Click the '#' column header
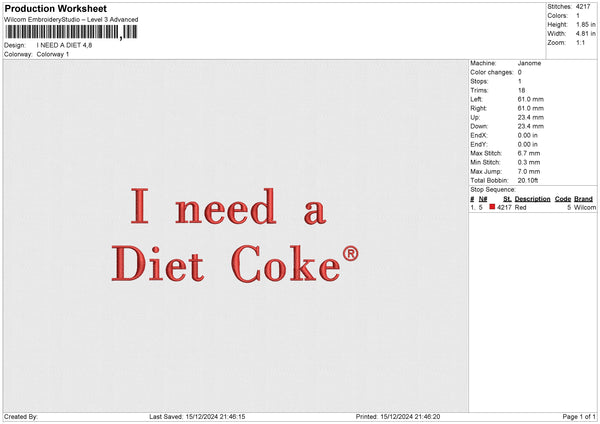 click(472, 199)
